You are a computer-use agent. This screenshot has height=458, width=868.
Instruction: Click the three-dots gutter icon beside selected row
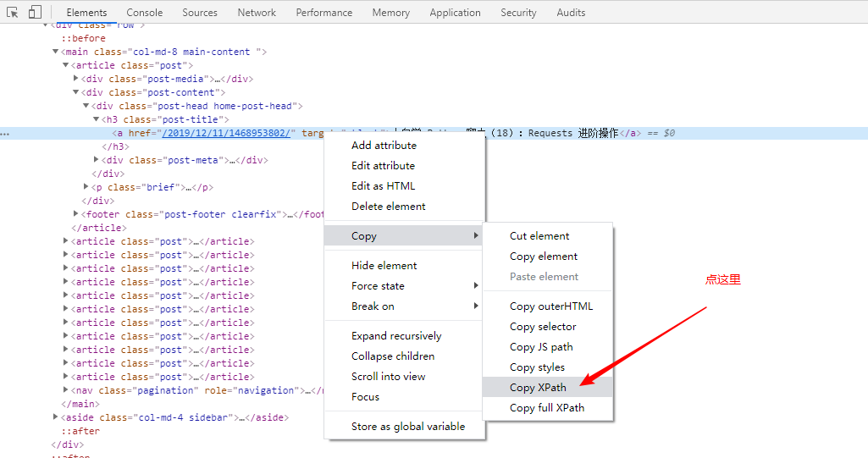[x=5, y=134]
